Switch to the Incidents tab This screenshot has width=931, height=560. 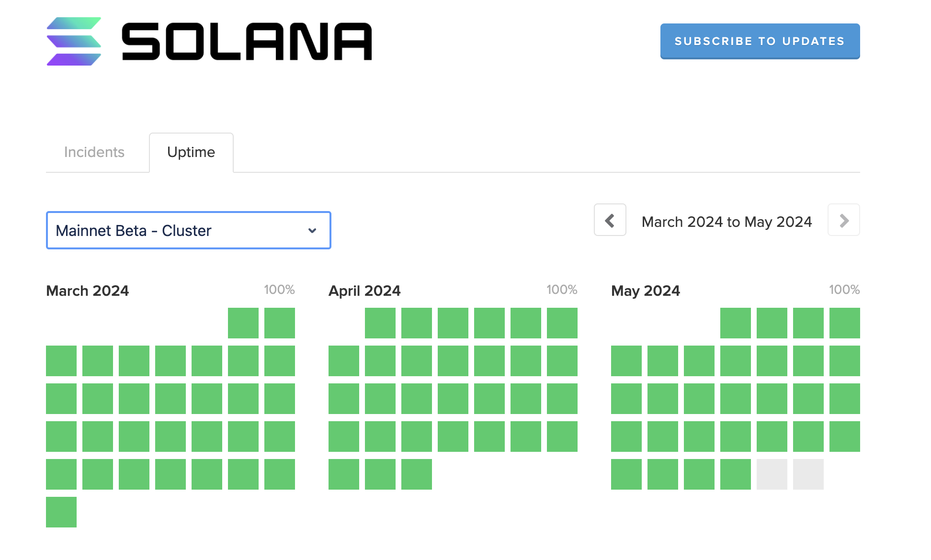coord(94,152)
